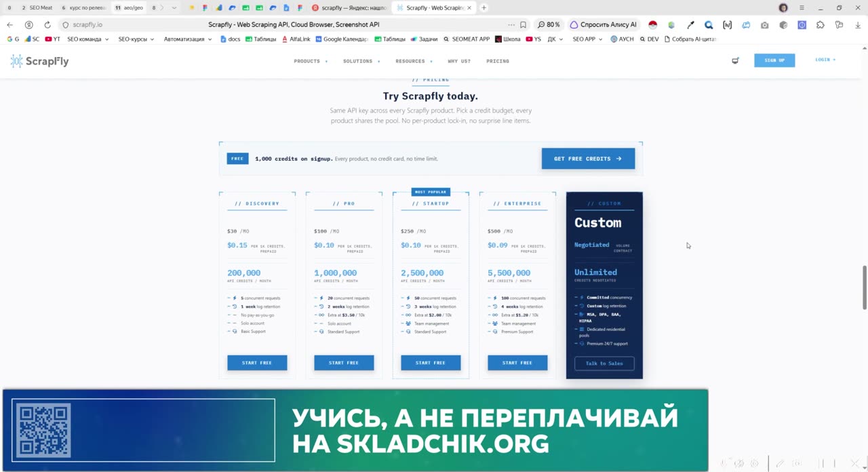Start free on the Startup plan
The width and height of the screenshot is (868, 472).
click(431, 363)
